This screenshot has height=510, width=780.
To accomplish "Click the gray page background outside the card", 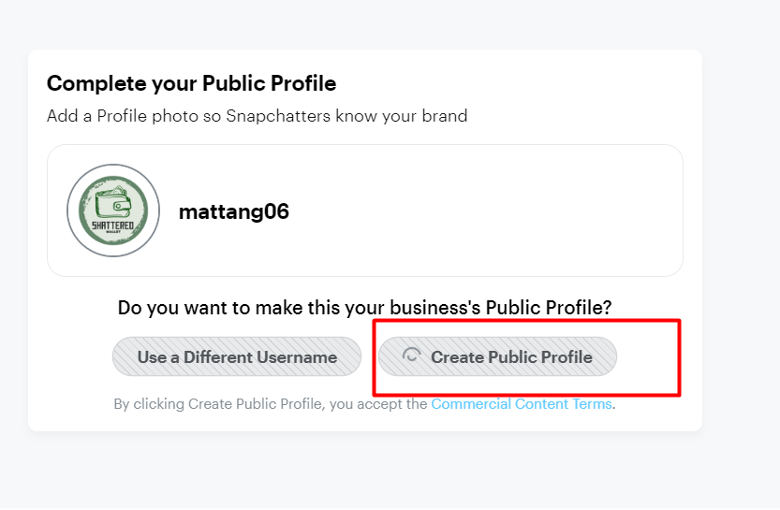I will 741,249.
